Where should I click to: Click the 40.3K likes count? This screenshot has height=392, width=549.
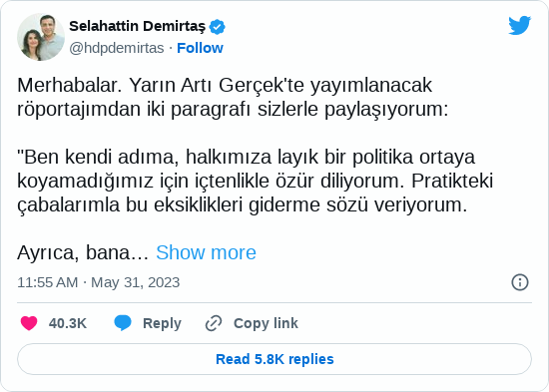pyautogui.click(x=68, y=323)
